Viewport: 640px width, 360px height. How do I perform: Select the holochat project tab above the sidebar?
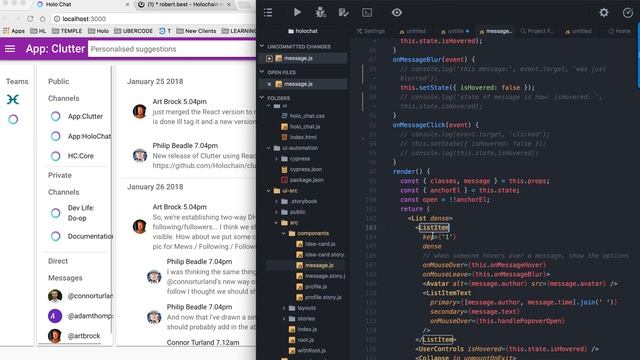(x=302, y=31)
